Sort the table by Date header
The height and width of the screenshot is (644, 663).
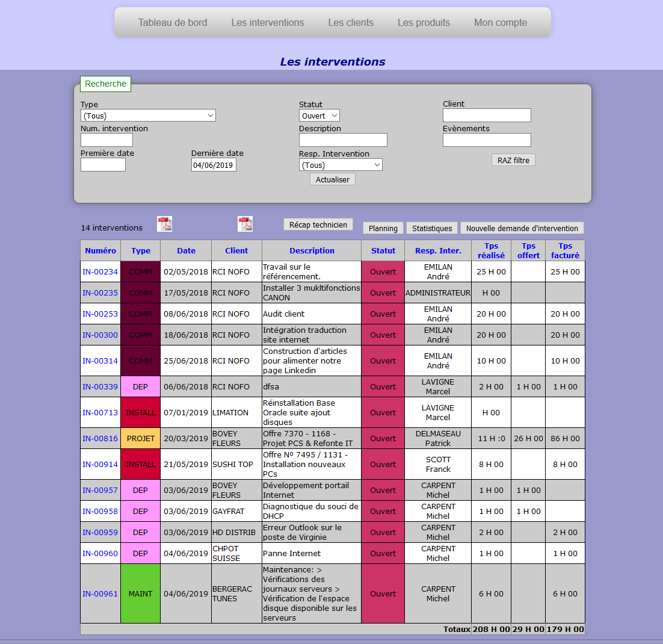point(186,250)
